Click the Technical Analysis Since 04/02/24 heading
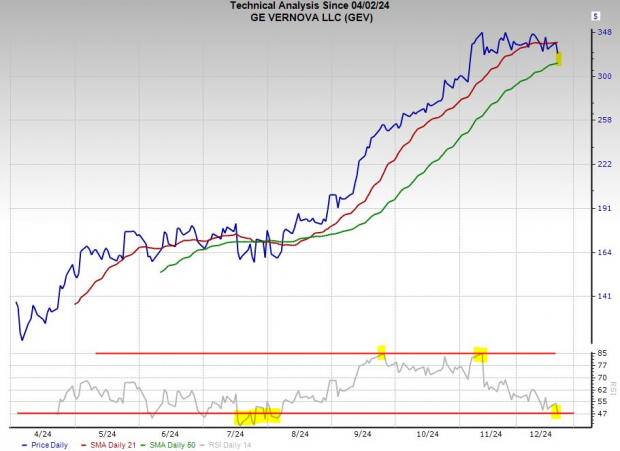The height and width of the screenshot is (451, 620). click(310, 6)
